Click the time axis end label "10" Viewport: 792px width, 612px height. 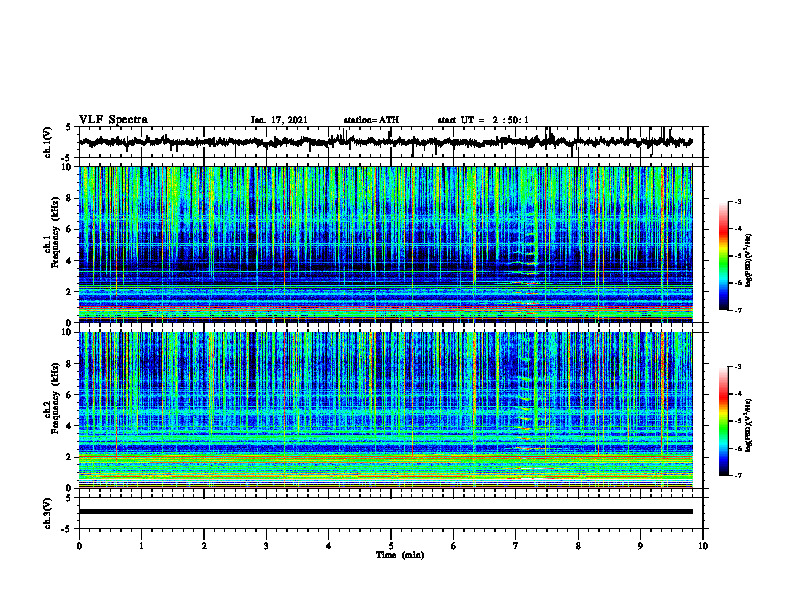703,546
